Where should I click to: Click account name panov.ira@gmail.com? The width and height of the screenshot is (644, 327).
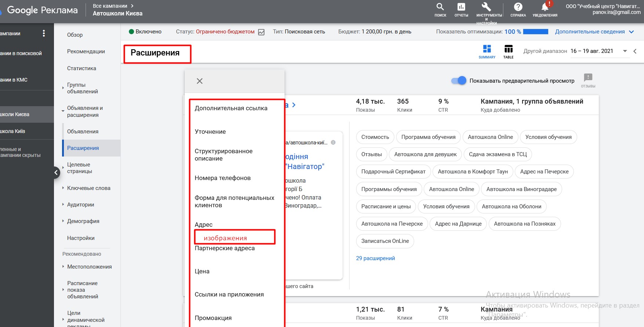click(616, 12)
